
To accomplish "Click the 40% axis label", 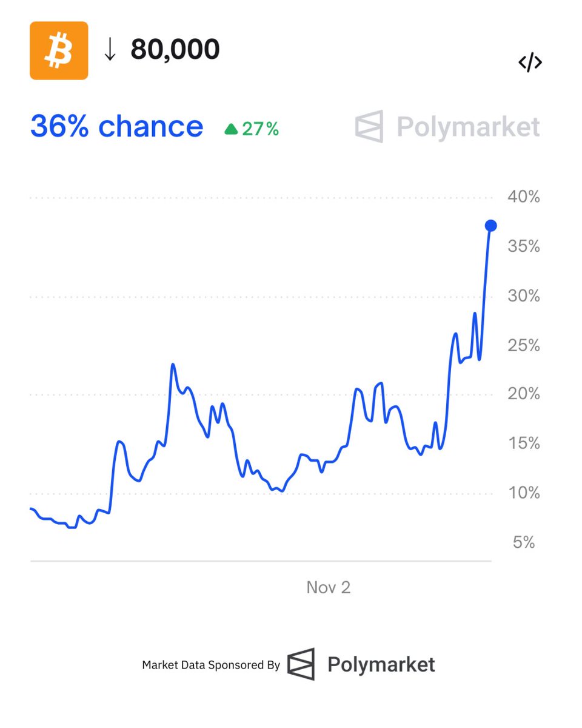I will point(524,197).
